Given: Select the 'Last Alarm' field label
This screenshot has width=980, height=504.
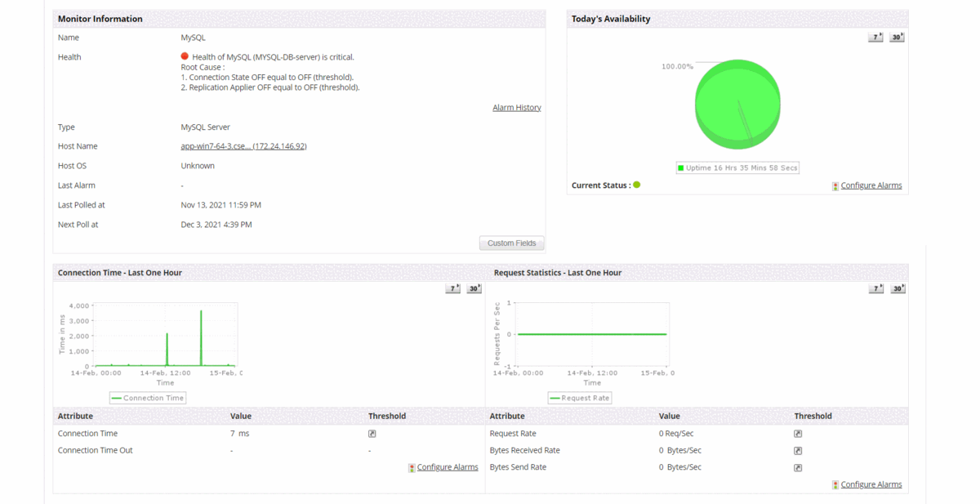Looking at the screenshot, I should (77, 185).
